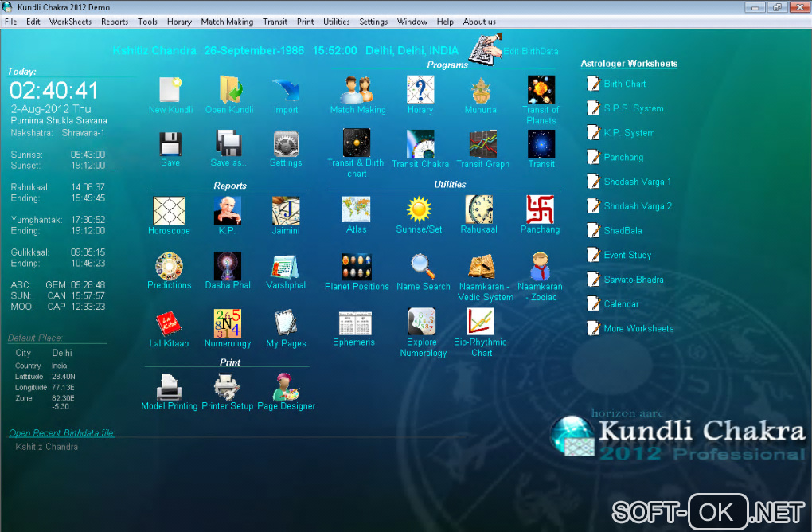Open Transit & Birth chart
812x532 pixels.
(x=357, y=143)
